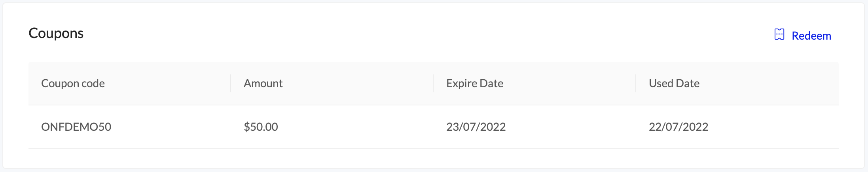Click the Used Date column header
This screenshot has width=868, height=172.
[674, 83]
